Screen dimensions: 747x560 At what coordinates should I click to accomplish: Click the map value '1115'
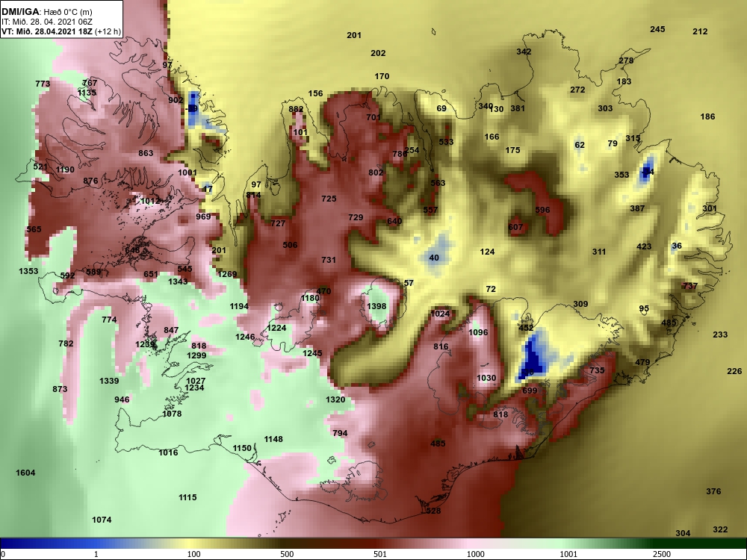tap(187, 497)
